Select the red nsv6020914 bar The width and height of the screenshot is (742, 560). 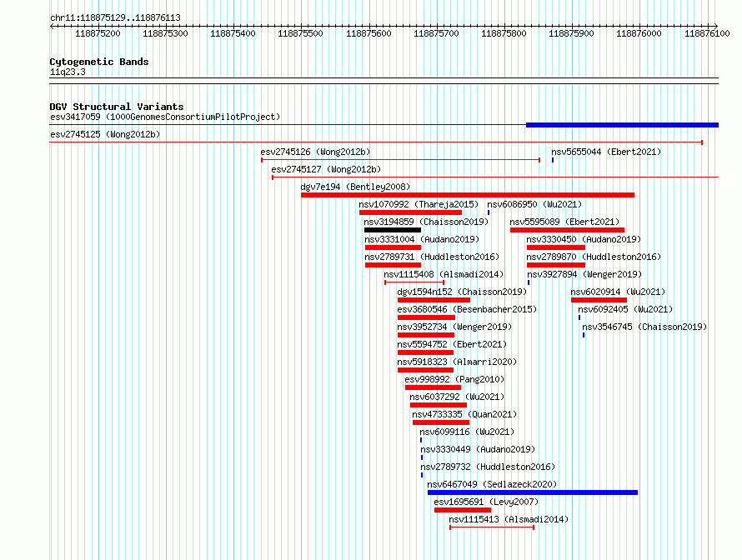pos(599,300)
